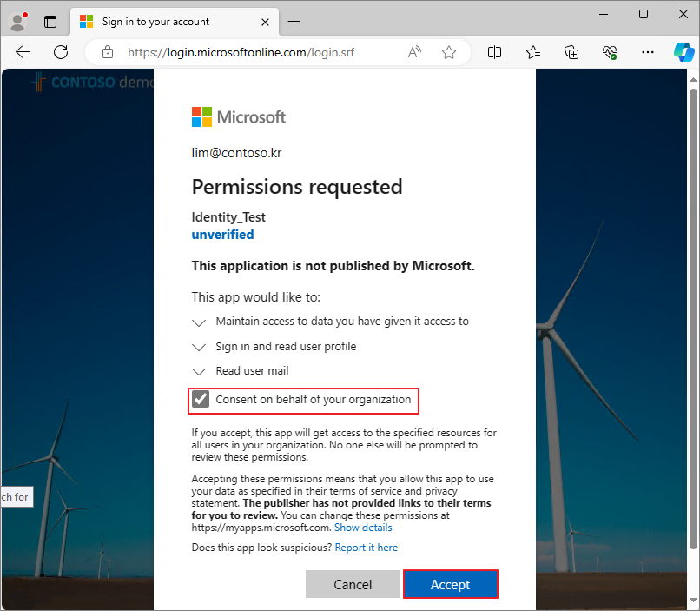Viewport: 700px width, 611px height.
Task: Click the 'Identity_Test' app name
Action: pos(228,217)
